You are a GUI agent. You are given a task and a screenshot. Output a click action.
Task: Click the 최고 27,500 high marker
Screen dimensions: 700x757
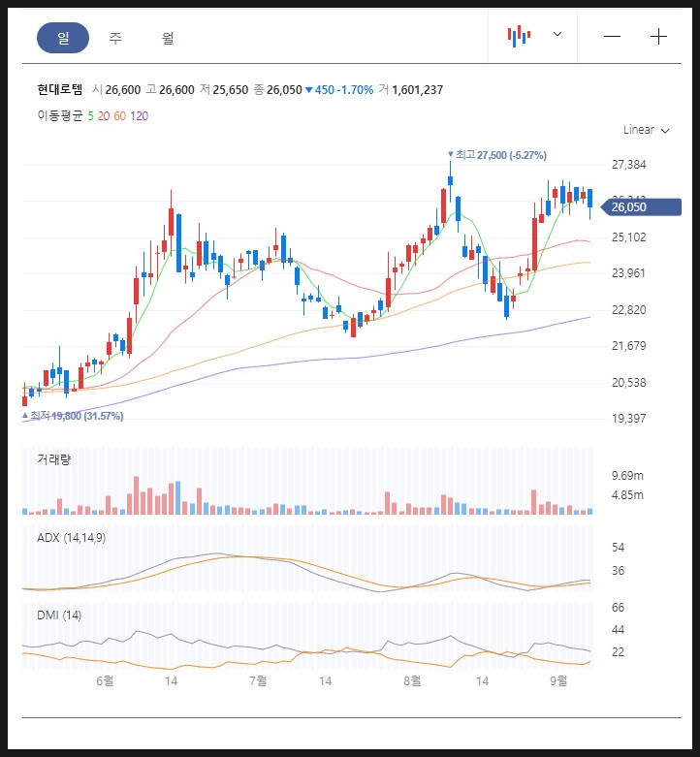497,155
